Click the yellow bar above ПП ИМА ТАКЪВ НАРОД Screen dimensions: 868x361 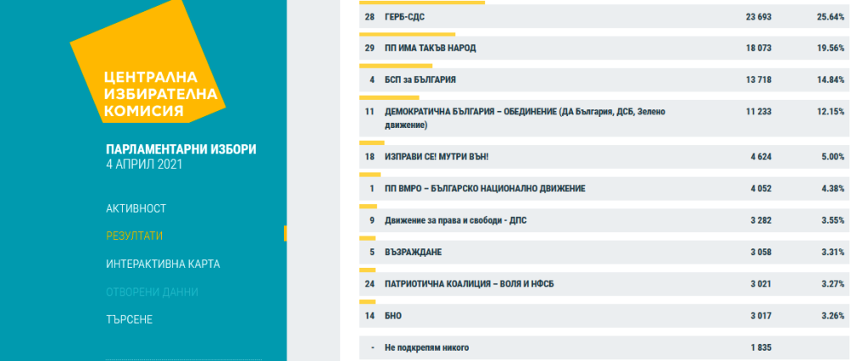408,35
